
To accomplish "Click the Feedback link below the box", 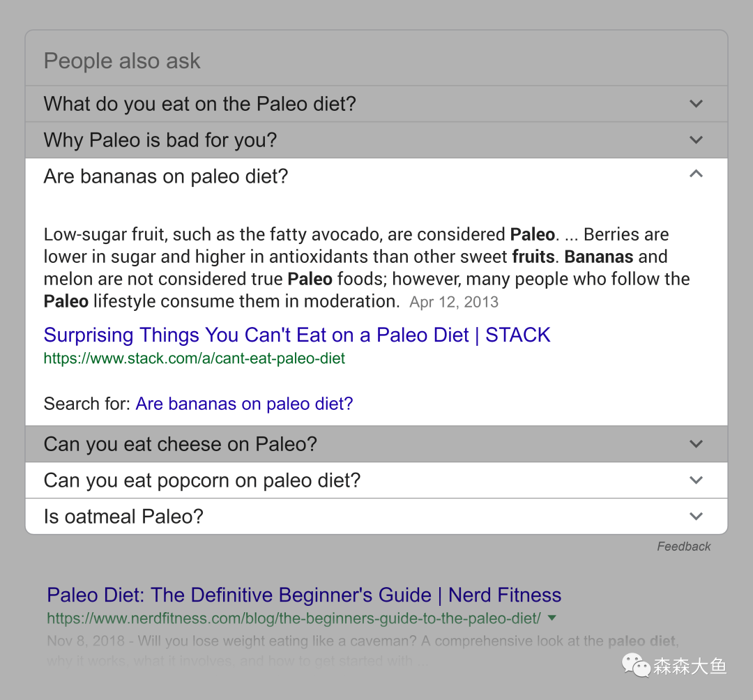I will pos(684,547).
